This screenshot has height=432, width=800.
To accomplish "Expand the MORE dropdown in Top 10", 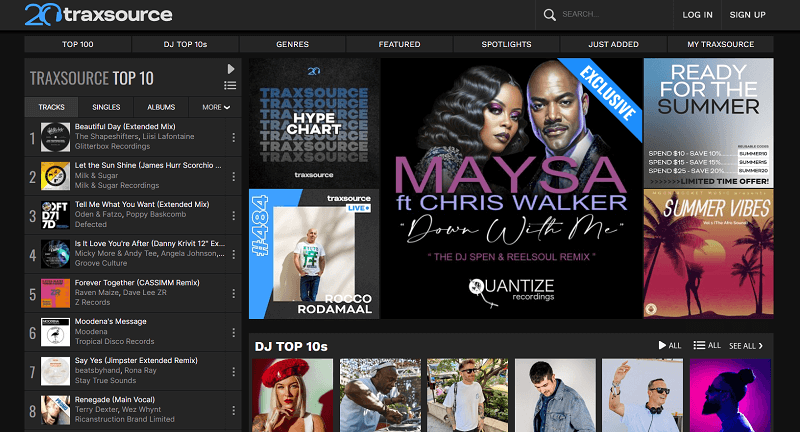I will (x=216, y=107).
